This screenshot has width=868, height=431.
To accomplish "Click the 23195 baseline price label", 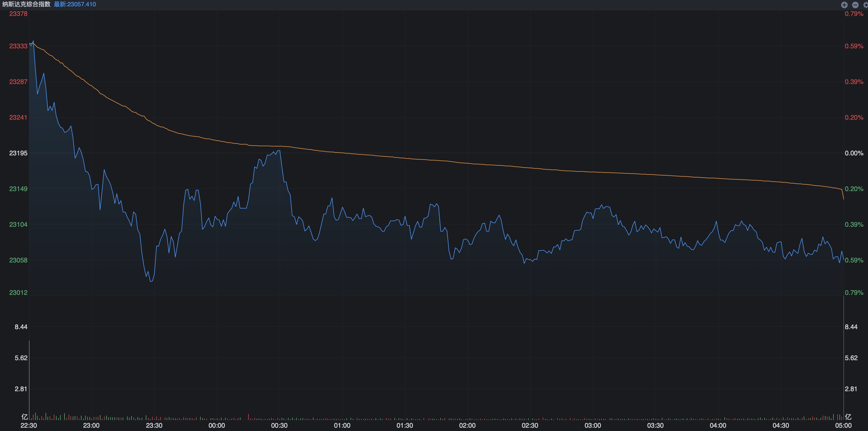I will coord(18,153).
